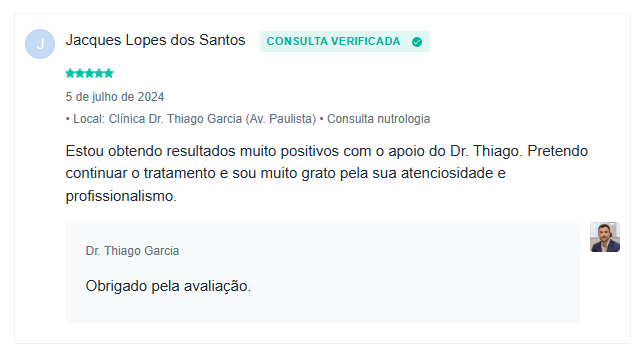Click Dr. Thiago Garcia reply author name
Screen dimensions: 644x360
click(132, 251)
